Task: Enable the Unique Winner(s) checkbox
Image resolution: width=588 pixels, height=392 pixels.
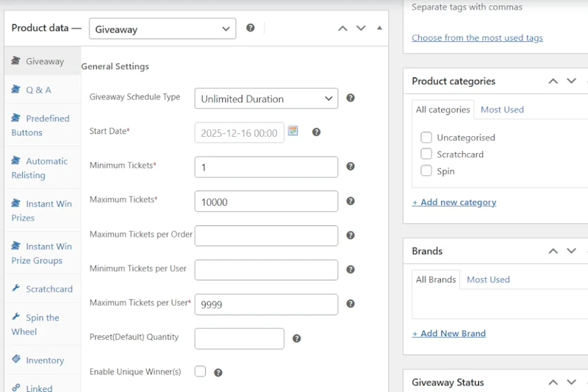Action: point(200,372)
